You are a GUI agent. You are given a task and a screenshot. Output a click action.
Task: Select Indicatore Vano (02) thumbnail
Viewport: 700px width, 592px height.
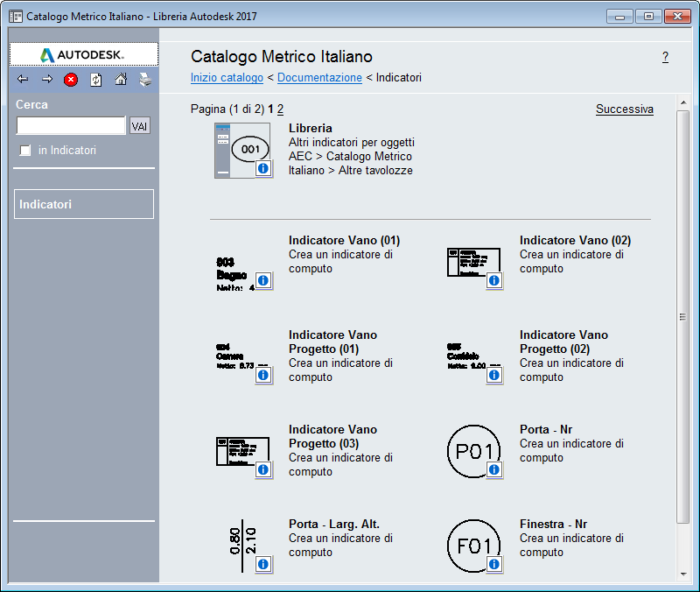473,262
